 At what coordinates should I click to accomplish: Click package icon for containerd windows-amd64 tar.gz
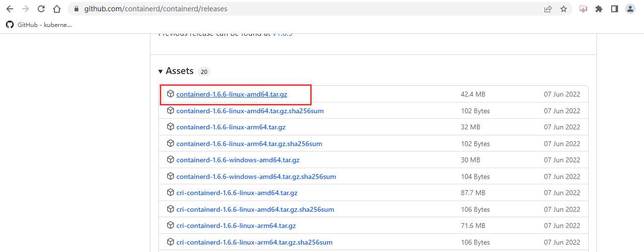(x=170, y=159)
